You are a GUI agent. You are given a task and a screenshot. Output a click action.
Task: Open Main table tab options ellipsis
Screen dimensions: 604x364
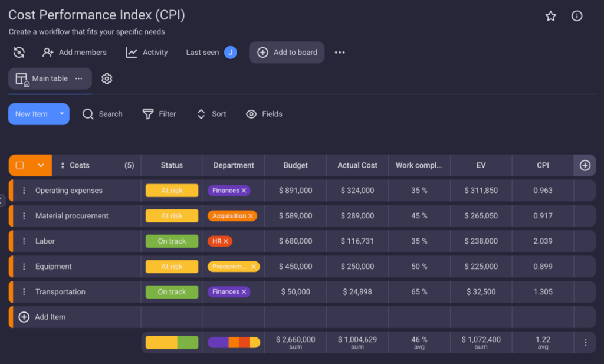click(77, 78)
